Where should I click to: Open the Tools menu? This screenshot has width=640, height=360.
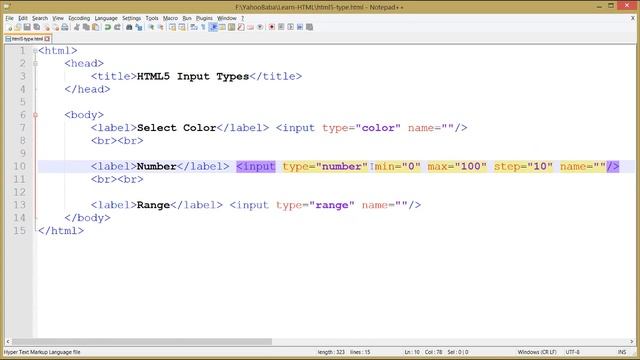(x=152, y=18)
